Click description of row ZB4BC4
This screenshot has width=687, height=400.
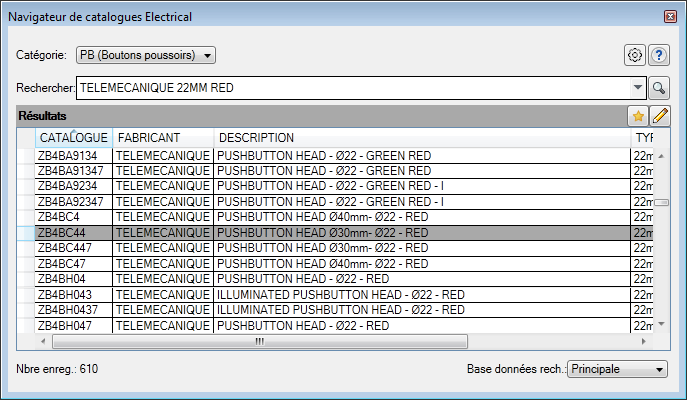422,217
